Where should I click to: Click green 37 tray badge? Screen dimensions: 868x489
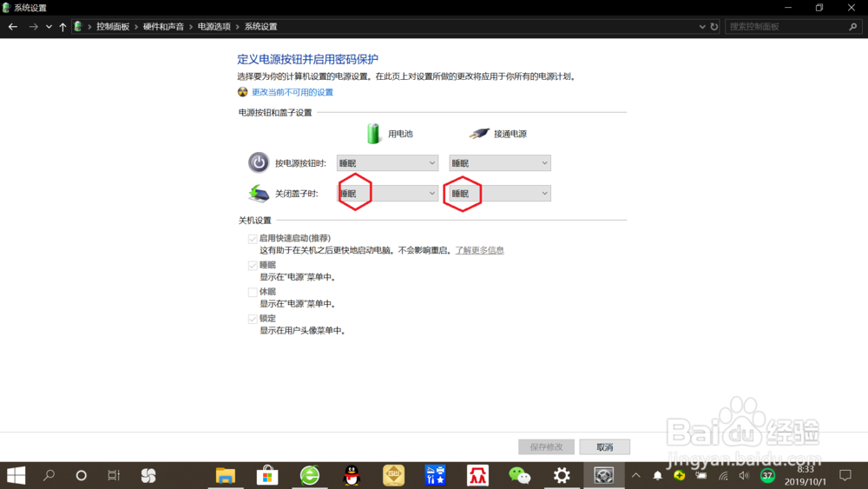pos(767,475)
